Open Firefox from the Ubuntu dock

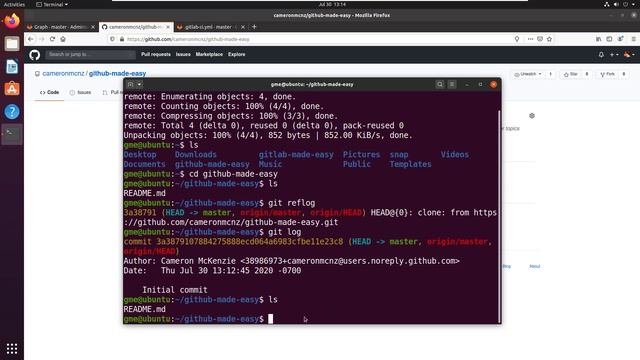(x=12, y=20)
